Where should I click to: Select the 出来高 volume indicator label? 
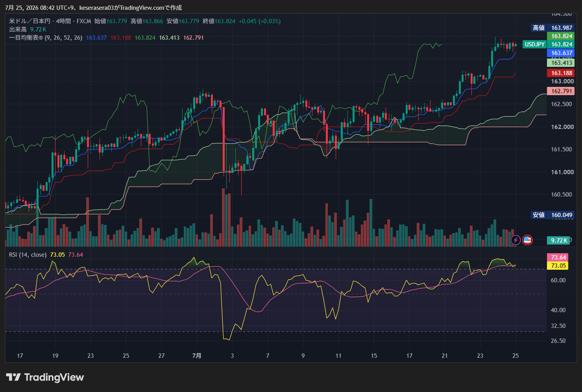point(18,29)
